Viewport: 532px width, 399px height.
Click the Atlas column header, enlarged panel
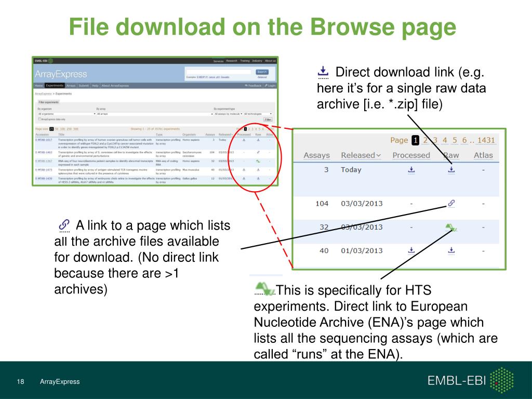click(x=483, y=155)
